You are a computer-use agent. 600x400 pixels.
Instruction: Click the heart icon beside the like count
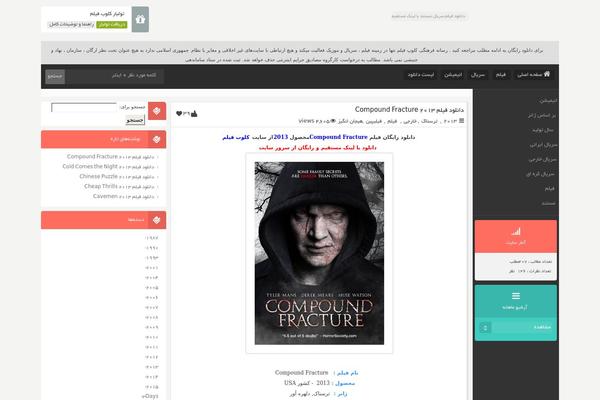click(x=179, y=114)
